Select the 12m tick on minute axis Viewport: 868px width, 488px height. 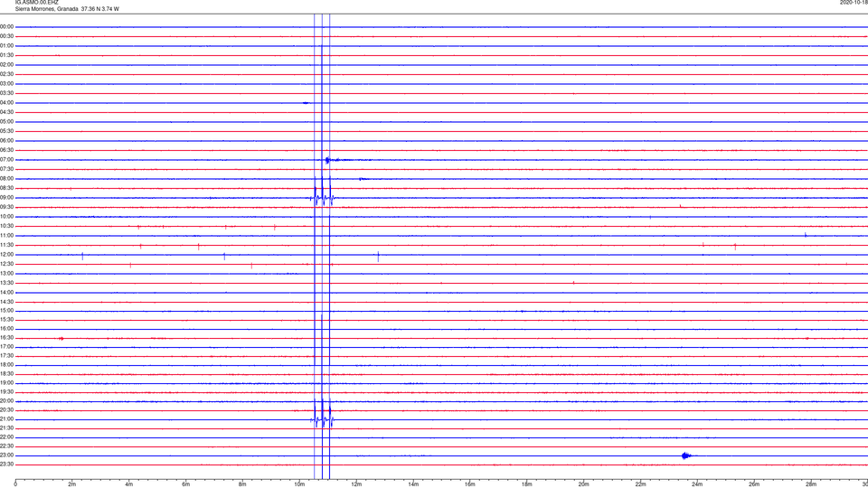[356, 484]
